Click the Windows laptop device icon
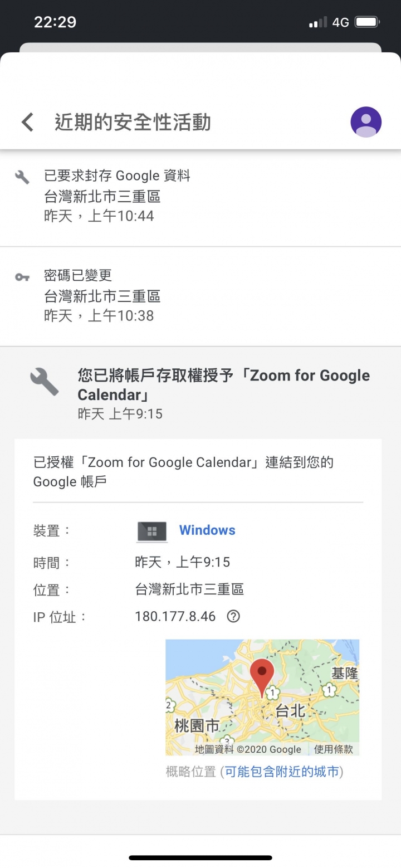Image resolution: width=401 pixels, height=868 pixels. [x=152, y=531]
